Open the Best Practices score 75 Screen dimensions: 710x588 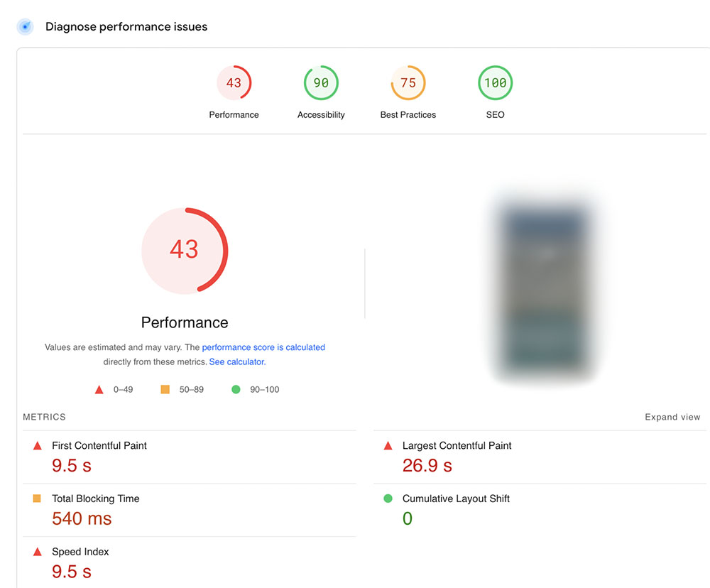pos(408,83)
